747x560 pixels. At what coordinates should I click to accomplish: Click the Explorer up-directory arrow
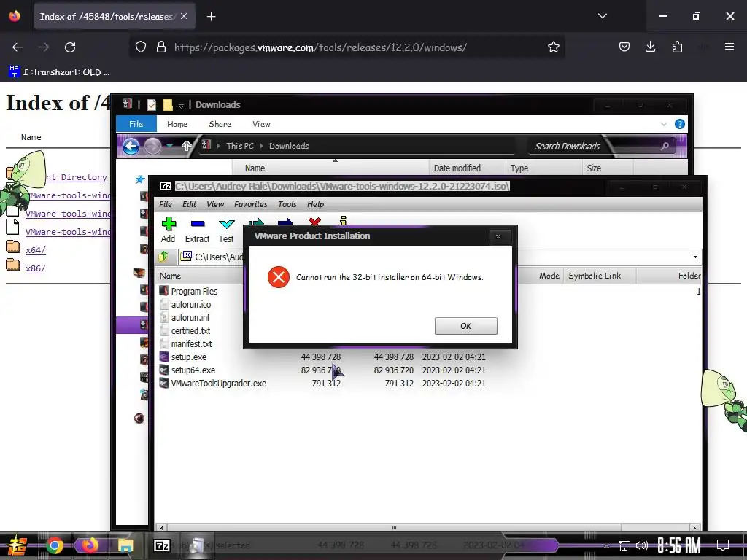186,146
